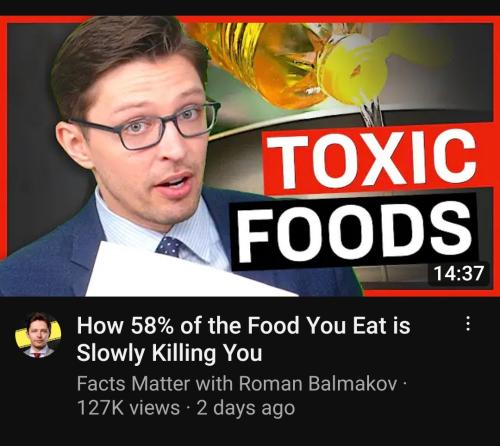Image resolution: width=500 pixels, height=446 pixels.
Task: Open the video titled How 58% of the Food
Action: [243, 339]
